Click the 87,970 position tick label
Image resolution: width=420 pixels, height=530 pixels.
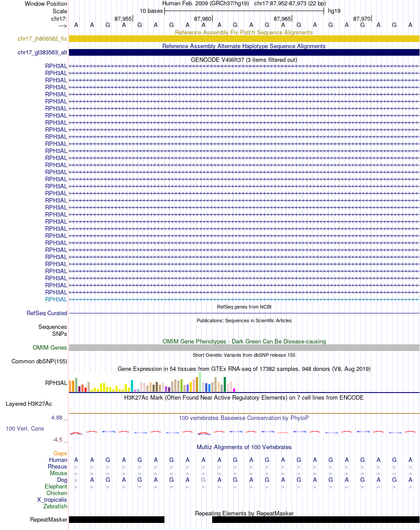click(362, 19)
